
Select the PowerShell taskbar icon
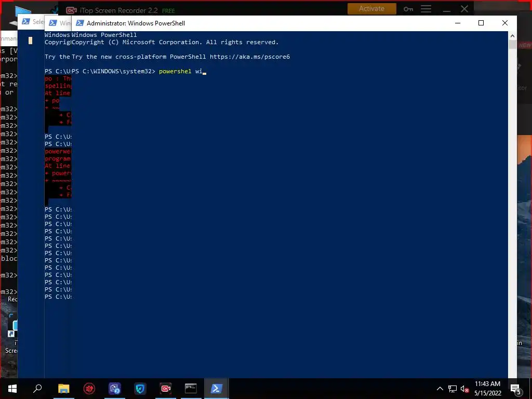pos(217,389)
